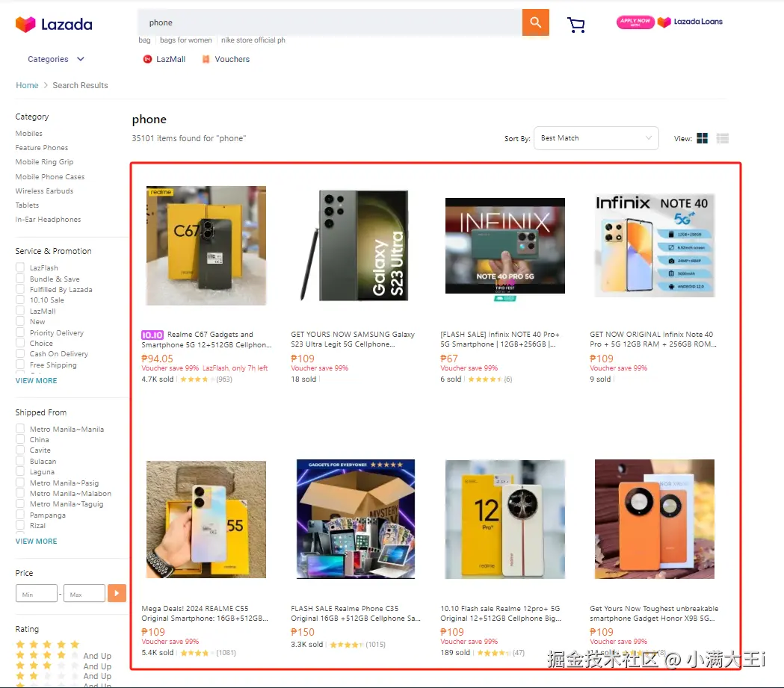Click the LazMall badge icon
784x688 pixels.
coord(147,59)
